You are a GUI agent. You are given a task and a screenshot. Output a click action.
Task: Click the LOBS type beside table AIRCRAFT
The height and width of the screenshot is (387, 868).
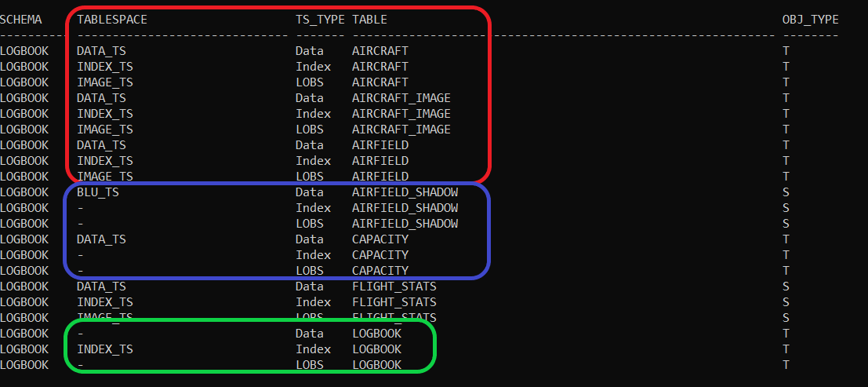pyautogui.click(x=310, y=82)
